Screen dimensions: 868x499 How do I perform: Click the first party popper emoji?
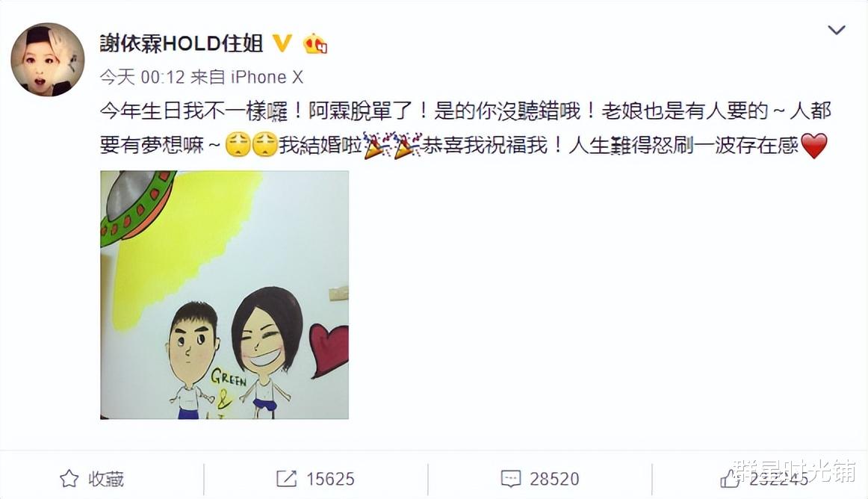[377, 146]
